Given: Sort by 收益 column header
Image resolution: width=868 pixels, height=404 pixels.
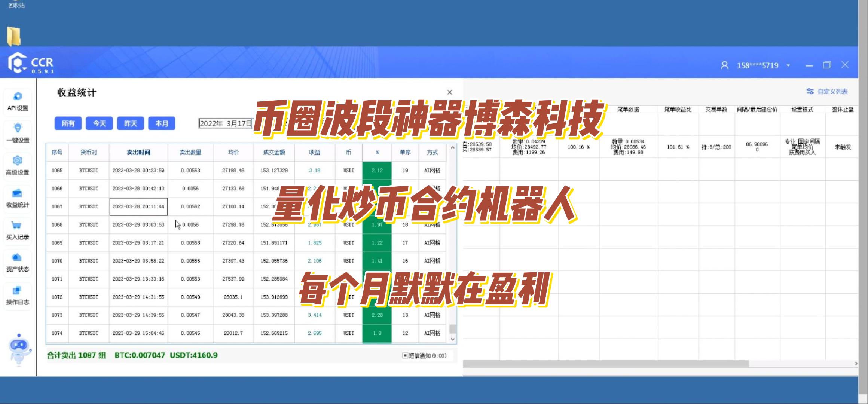Looking at the screenshot, I should tap(315, 152).
